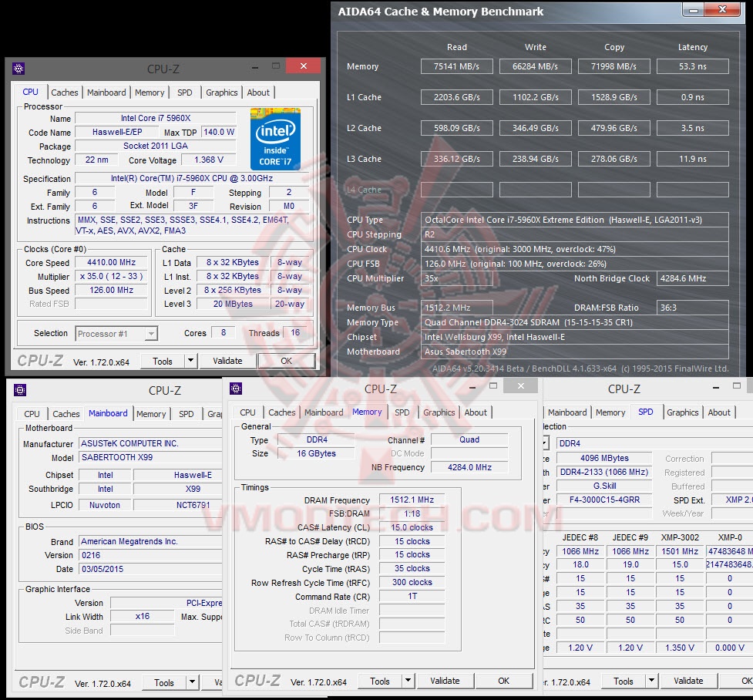753x700 pixels.
Task: Click the L1 Cache Read value 2203.6 GB/s
Action: (457, 97)
